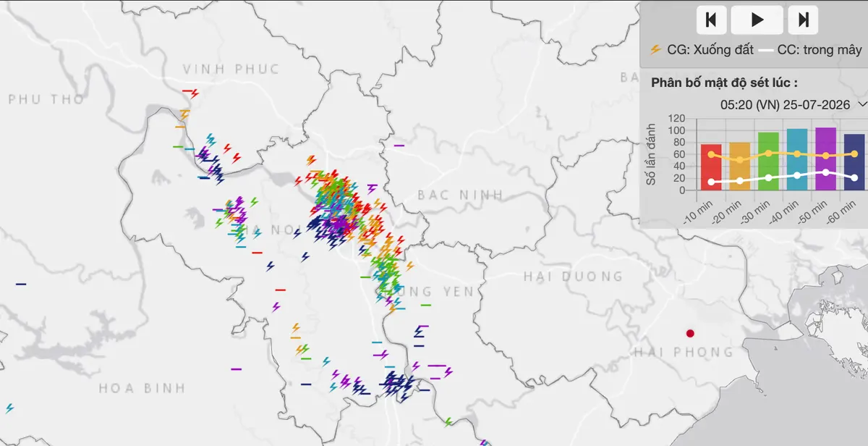The image size is (868, 446).
Task: Skip to the next time frame
Action: click(x=803, y=20)
